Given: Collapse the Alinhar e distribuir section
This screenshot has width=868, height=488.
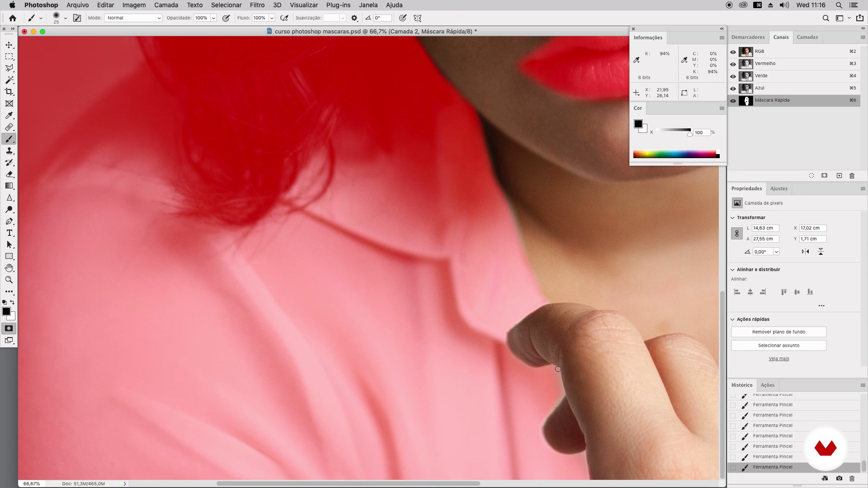Looking at the screenshot, I should click(x=732, y=270).
